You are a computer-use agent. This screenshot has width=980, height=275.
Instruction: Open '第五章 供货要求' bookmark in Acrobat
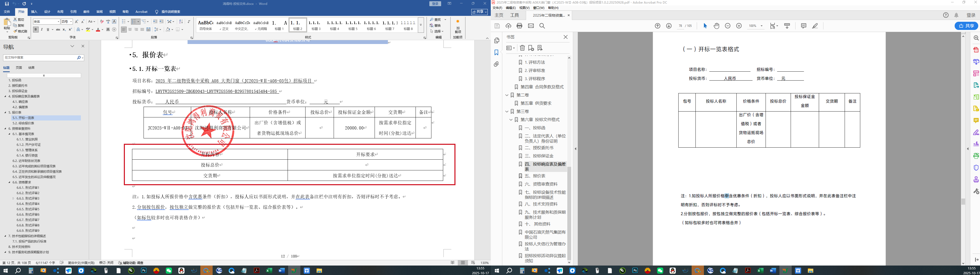point(536,103)
